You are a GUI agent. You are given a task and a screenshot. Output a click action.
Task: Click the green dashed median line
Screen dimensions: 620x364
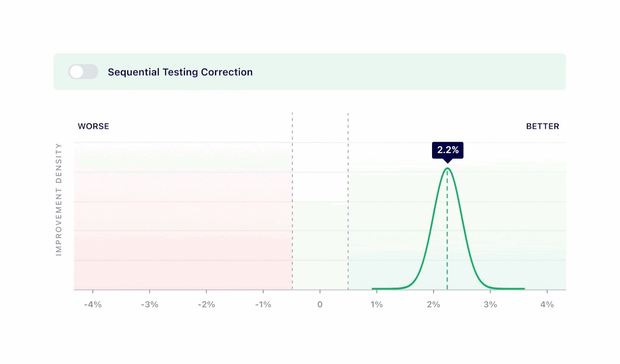click(x=447, y=232)
